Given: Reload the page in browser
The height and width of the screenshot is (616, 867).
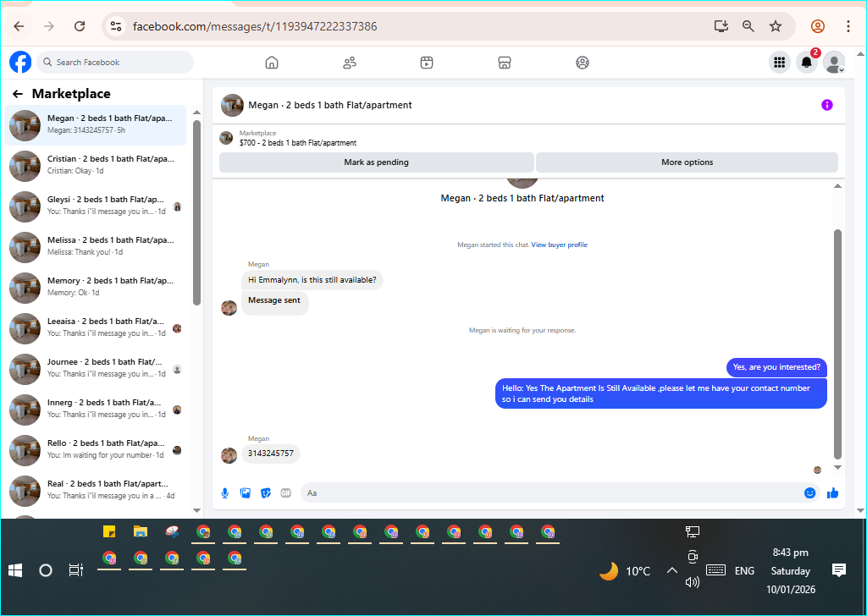Looking at the screenshot, I should pyautogui.click(x=80, y=26).
